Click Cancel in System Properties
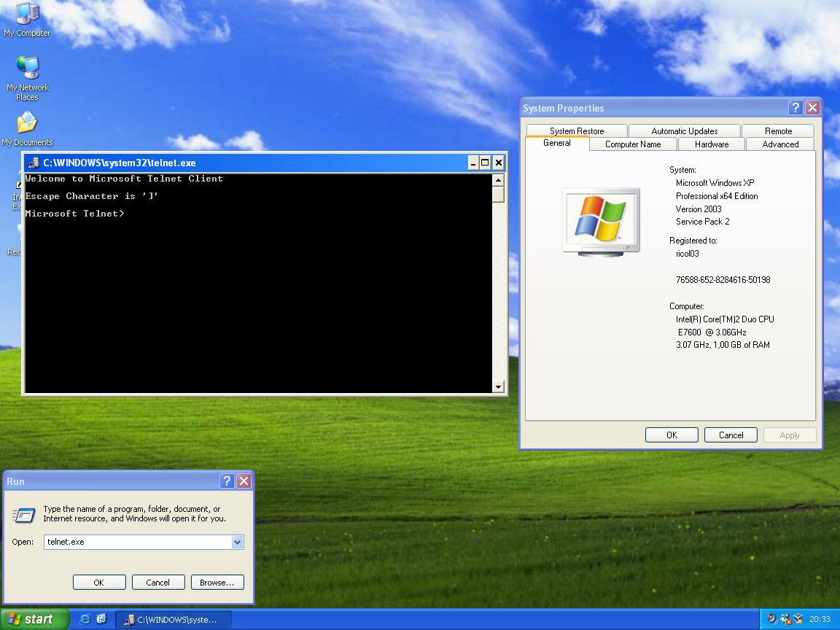The image size is (840, 630). 731,435
